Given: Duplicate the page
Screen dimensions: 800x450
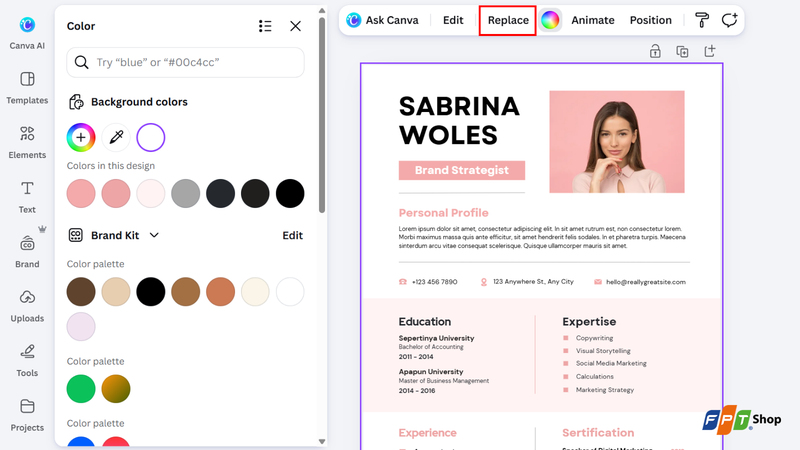Looking at the screenshot, I should 682,51.
